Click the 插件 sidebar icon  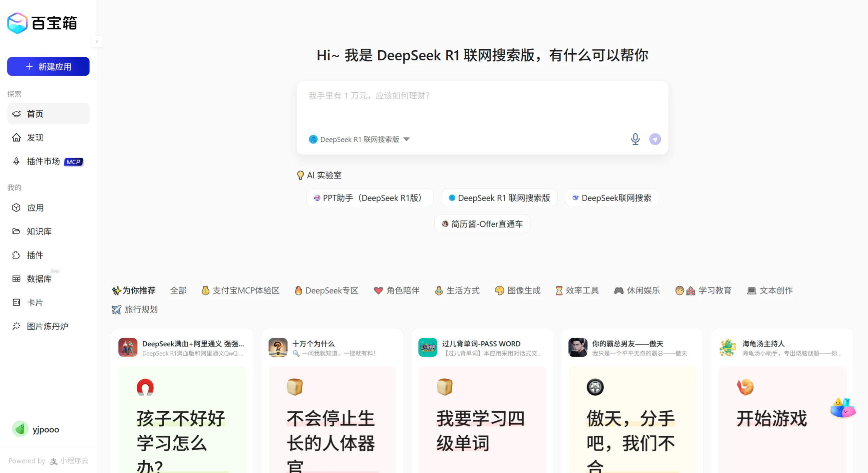click(x=35, y=255)
